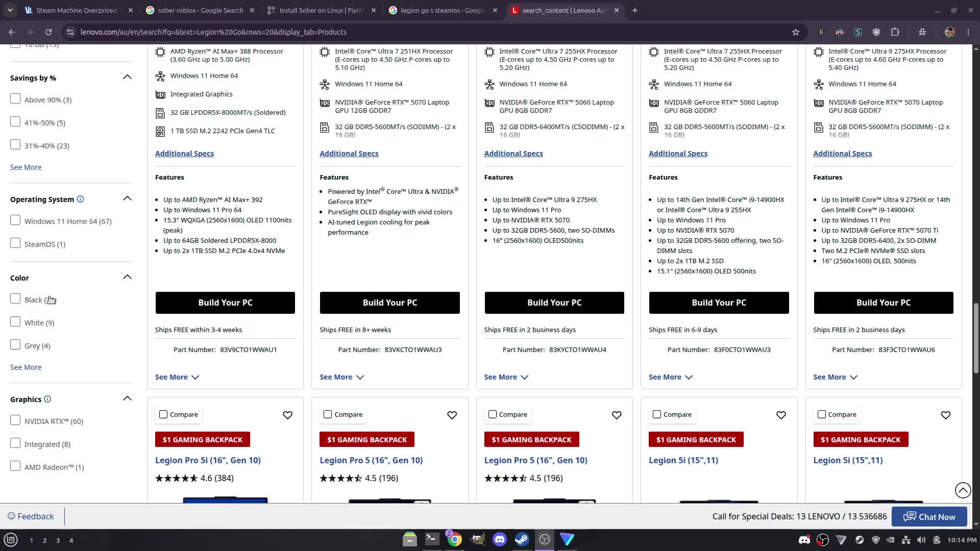Select the White color filter

click(15, 322)
